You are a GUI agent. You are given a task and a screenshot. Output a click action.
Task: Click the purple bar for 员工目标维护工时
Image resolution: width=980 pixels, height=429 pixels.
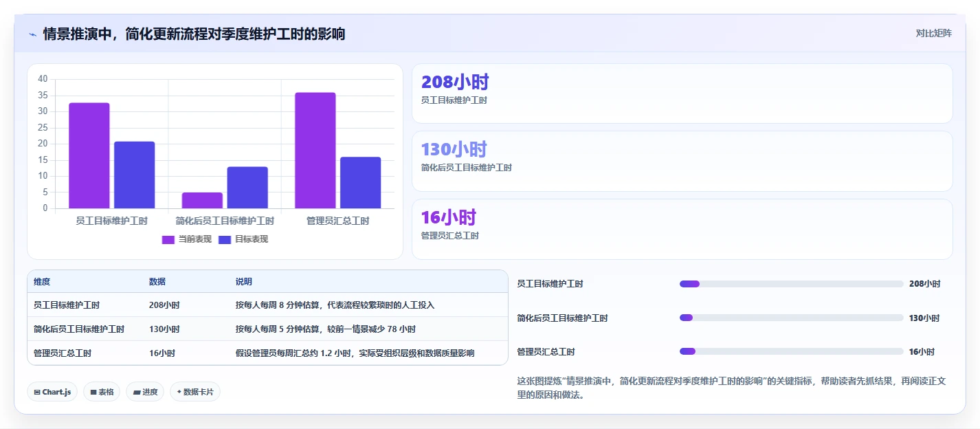pos(89,155)
